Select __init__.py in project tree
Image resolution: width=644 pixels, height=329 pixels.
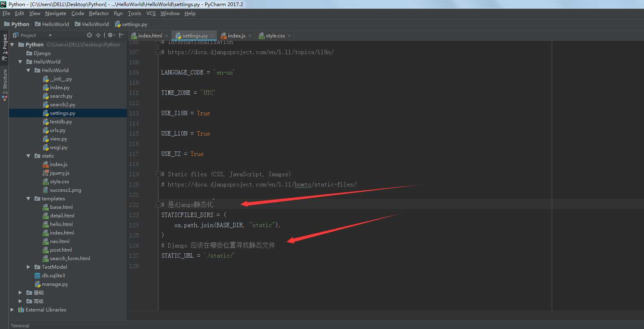click(57, 79)
